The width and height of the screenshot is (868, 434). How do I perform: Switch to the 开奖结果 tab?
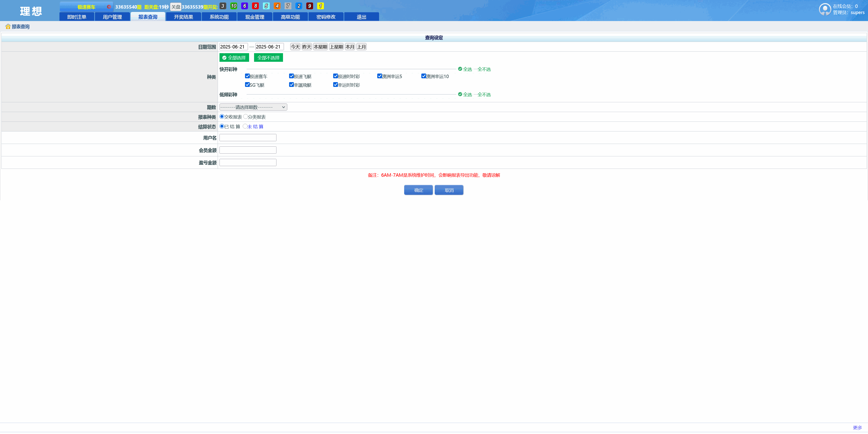pyautogui.click(x=183, y=17)
